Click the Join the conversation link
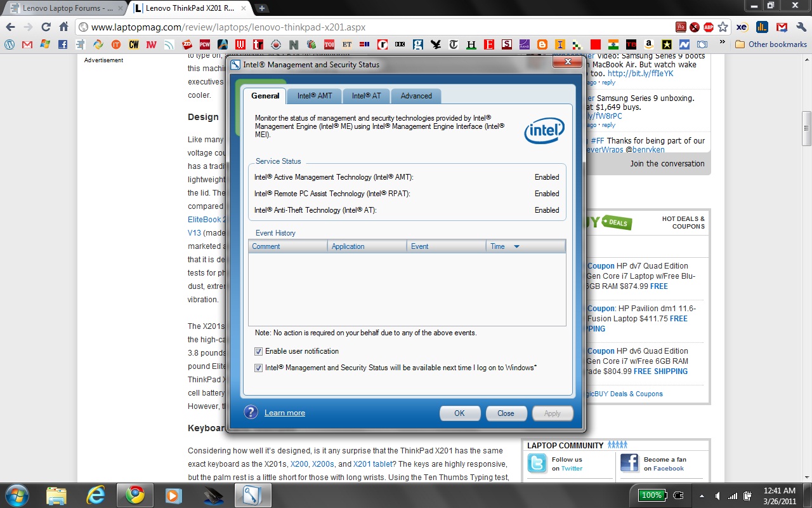812x508 pixels. [x=667, y=163]
